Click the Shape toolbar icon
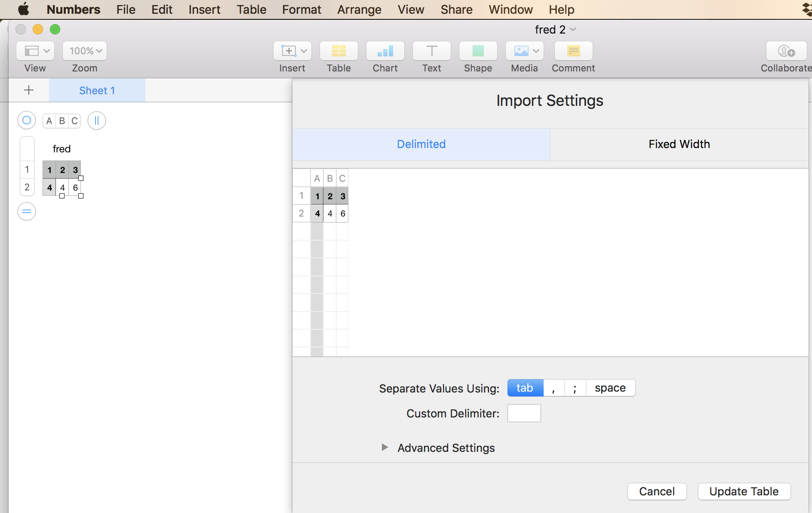812x513 pixels. pos(478,51)
